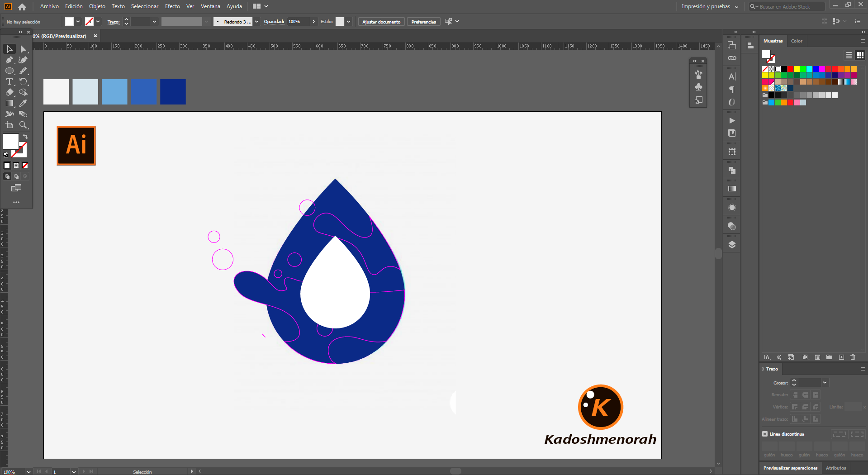
Task: Set fill mode to None
Action: [25, 166]
